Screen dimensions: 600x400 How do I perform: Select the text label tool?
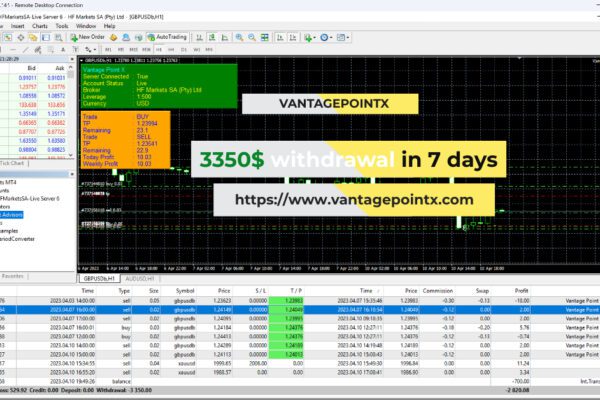tap(75, 50)
